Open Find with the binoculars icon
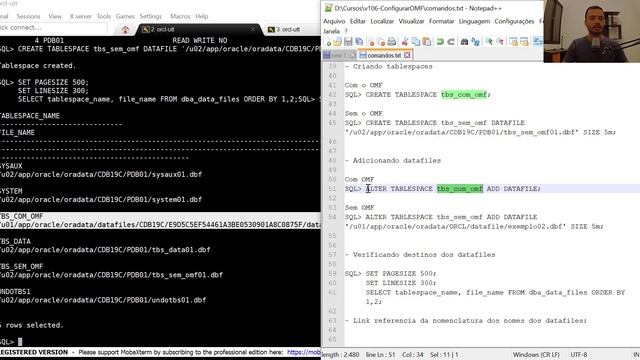640x360 pixels. click(464, 42)
